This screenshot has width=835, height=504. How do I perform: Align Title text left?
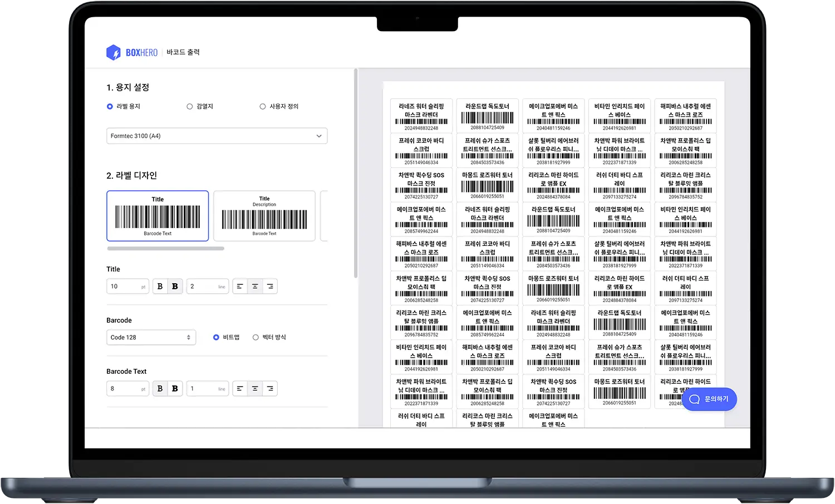(240, 286)
